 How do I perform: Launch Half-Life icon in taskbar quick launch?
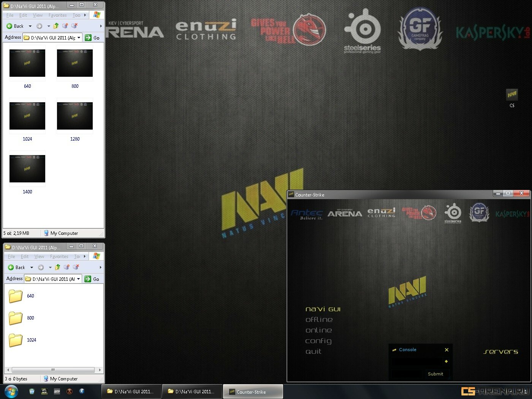click(x=69, y=391)
